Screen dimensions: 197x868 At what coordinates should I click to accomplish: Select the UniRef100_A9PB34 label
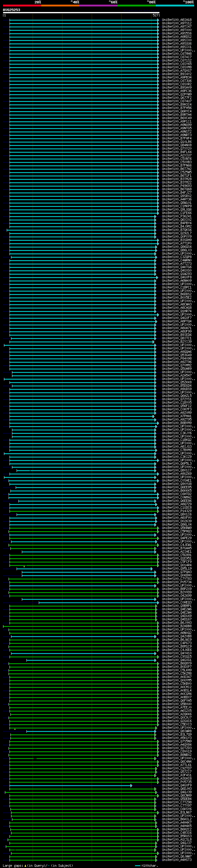[x=177, y=78]
